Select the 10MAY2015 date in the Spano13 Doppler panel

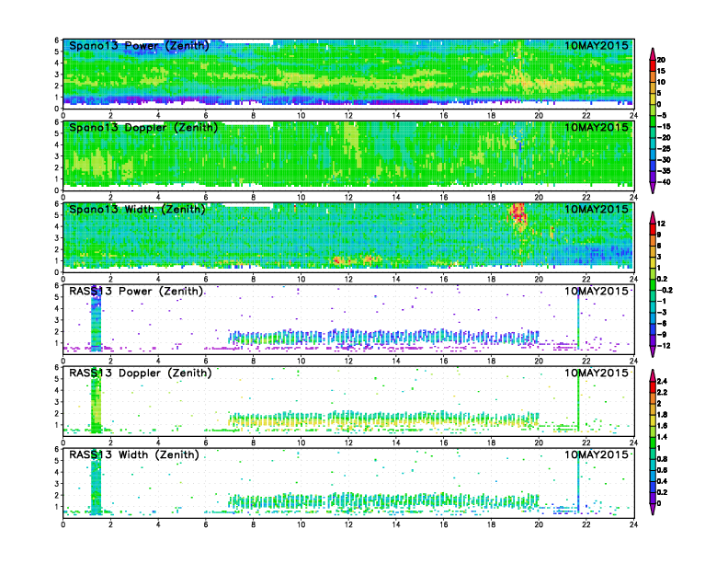597,127
